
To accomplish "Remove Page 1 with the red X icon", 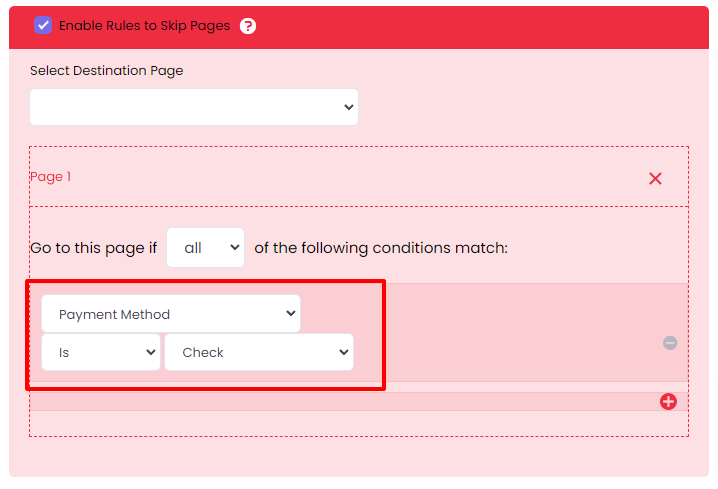I will coord(655,178).
